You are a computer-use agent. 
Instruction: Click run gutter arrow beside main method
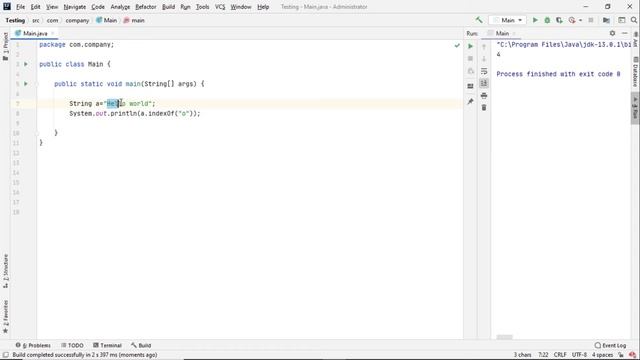click(26, 84)
